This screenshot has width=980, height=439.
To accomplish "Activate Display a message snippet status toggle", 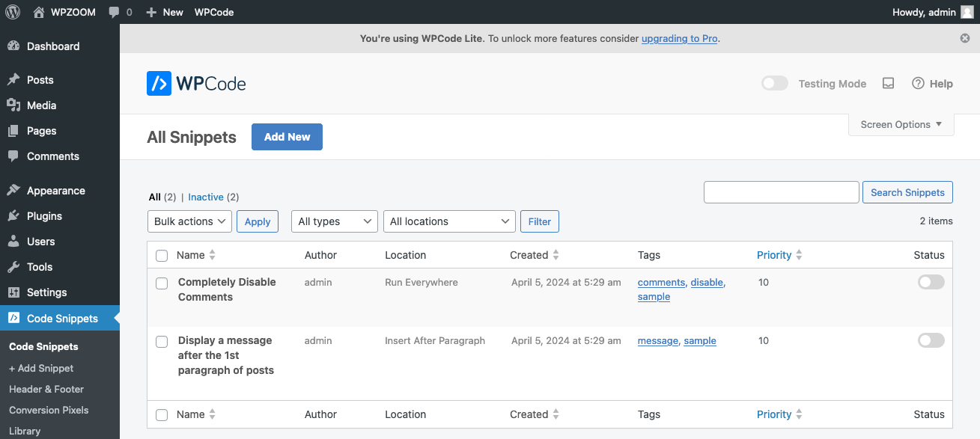I will [931, 340].
